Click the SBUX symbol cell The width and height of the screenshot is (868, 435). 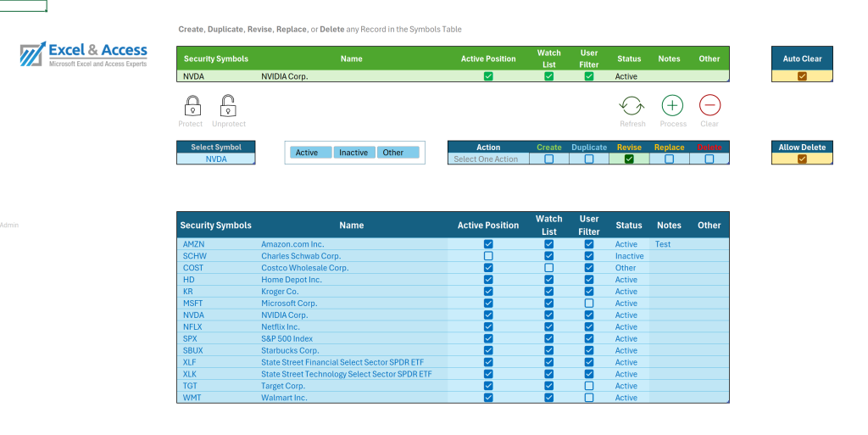coord(216,350)
